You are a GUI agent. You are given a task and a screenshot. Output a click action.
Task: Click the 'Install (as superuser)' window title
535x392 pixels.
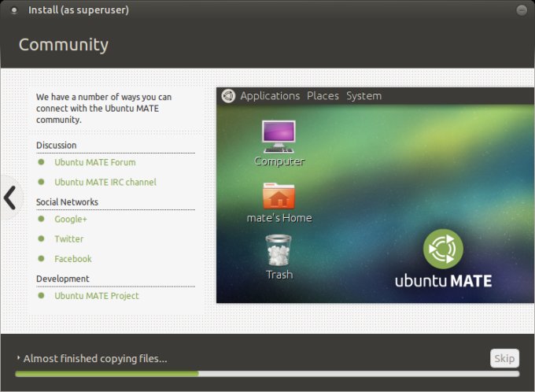[x=79, y=10]
